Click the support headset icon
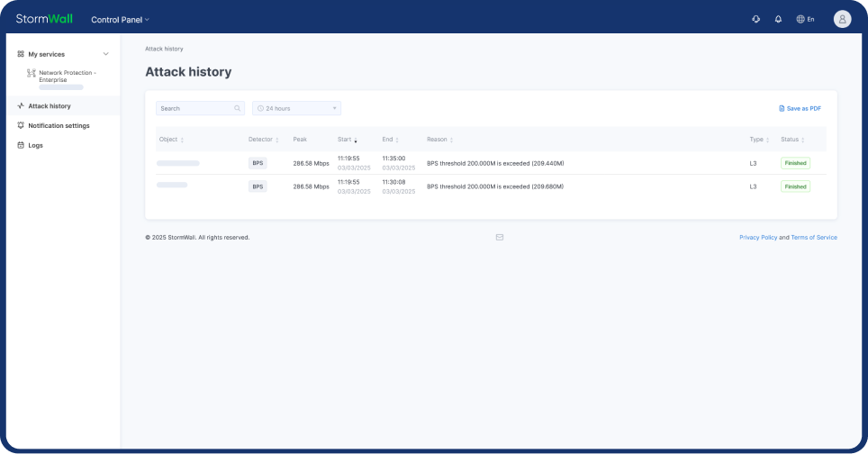The width and height of the screenshot is (868, 454). coord(755,19)
